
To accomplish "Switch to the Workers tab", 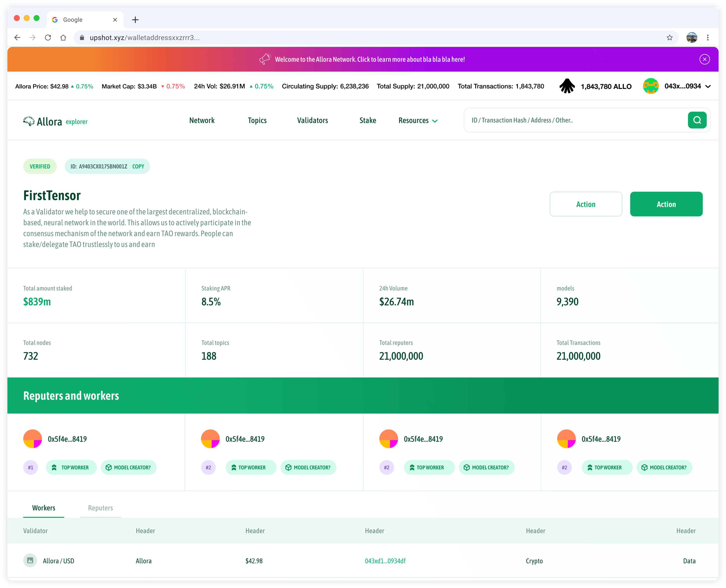I will tap(44, 508).
